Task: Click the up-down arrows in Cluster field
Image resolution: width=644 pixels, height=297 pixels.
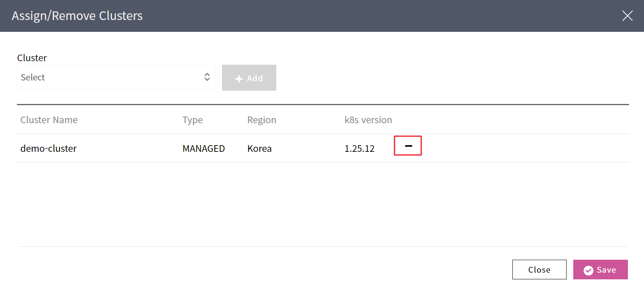Action: pyautogui.click(x=207, y=77)
